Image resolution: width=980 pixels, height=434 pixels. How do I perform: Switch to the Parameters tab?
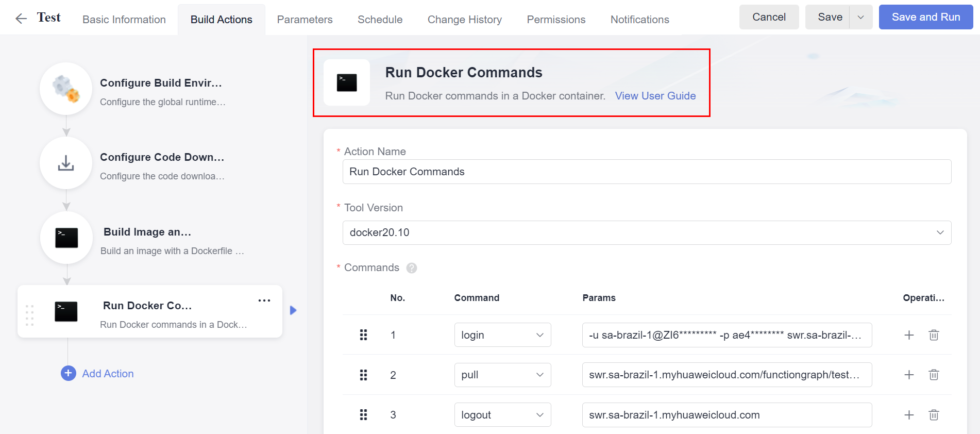point(305,20)
